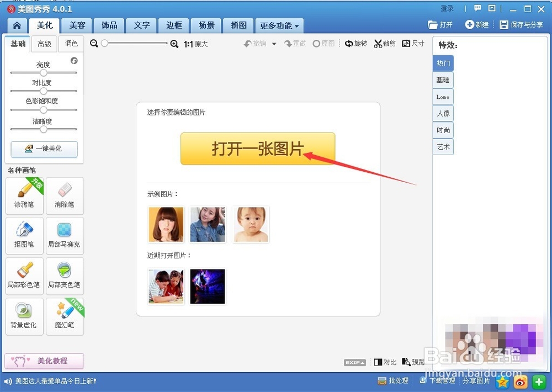Adjust the 亮度 brightness slider
Image resolution: width=552 pixels, height=392 pixels.
coord(44,72)
